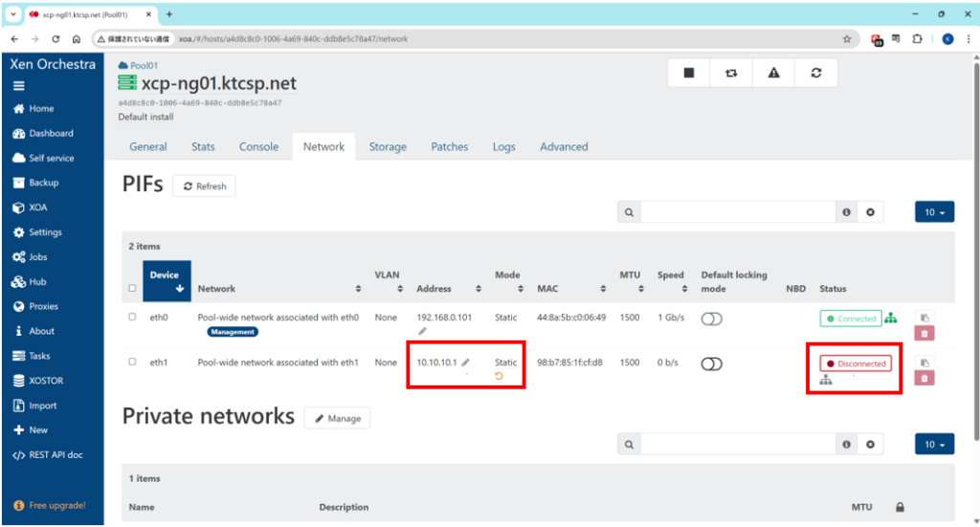Click the emergency shutdown warning triangle icon
The image size is (980, 527).
[x=773, y=73]
